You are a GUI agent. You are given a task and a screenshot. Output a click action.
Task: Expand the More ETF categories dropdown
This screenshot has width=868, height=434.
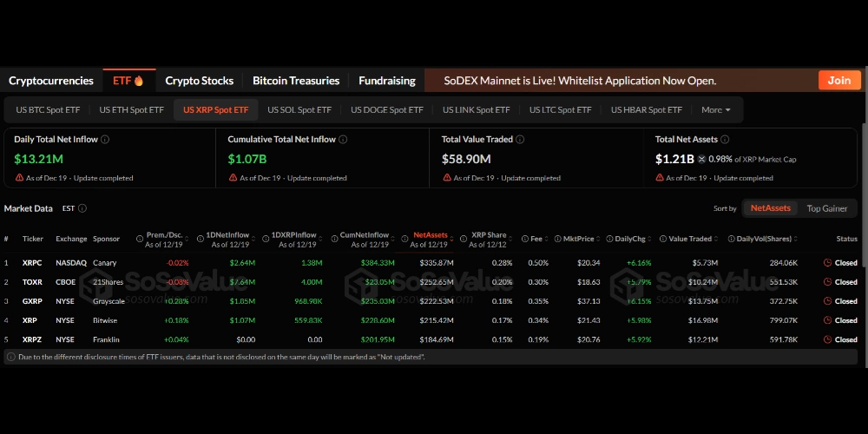tap(716, 110)
